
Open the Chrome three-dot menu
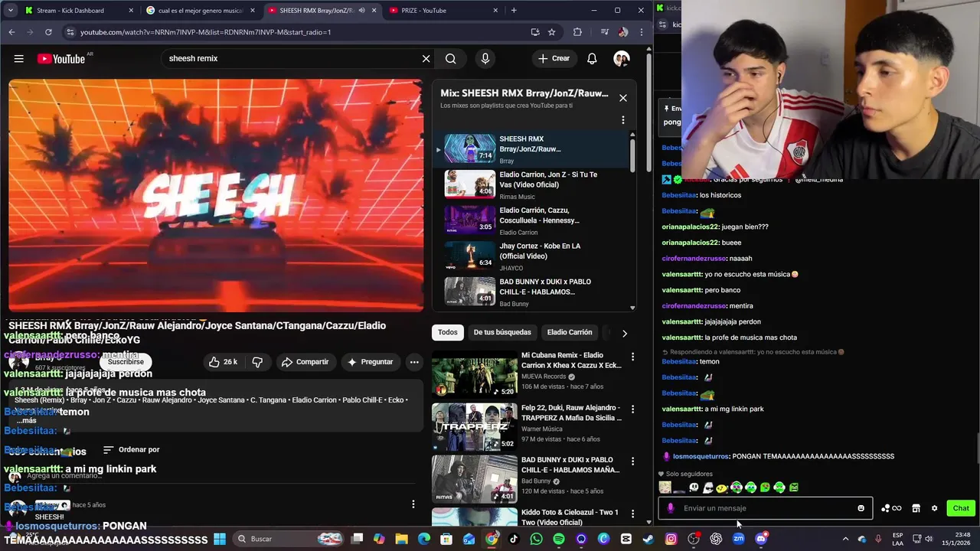642,32
